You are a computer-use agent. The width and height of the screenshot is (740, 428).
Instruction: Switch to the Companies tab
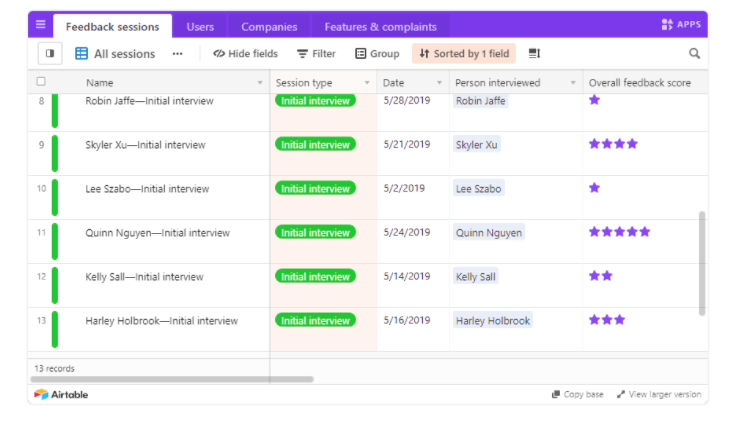tap(269, 26)
